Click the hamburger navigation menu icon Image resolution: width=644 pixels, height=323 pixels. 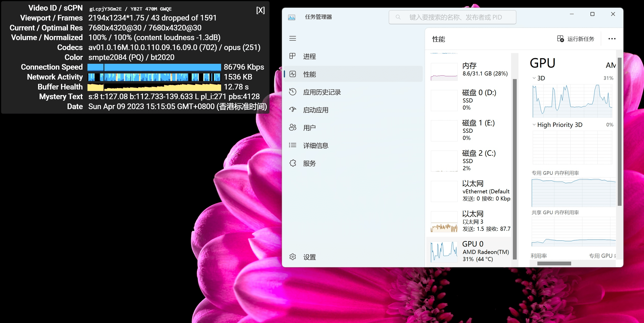click(x=293, y=39)
